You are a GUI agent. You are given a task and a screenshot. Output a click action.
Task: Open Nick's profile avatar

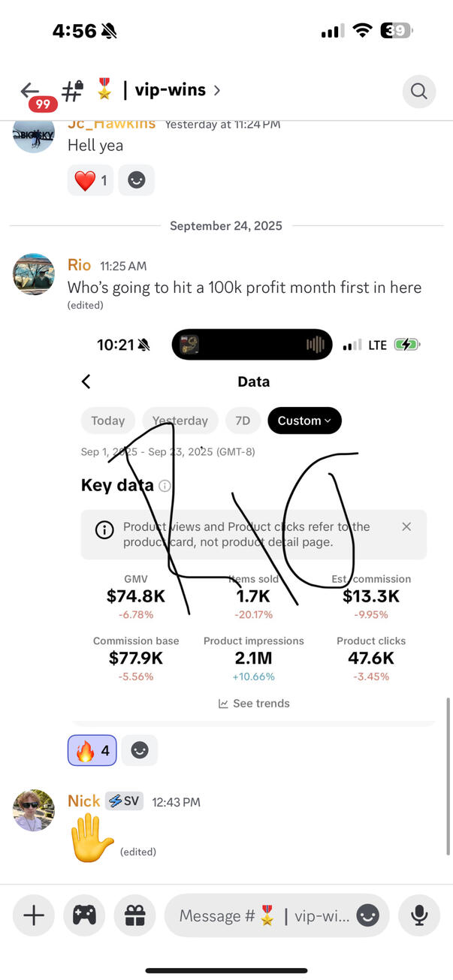click(x=34, y=810)
